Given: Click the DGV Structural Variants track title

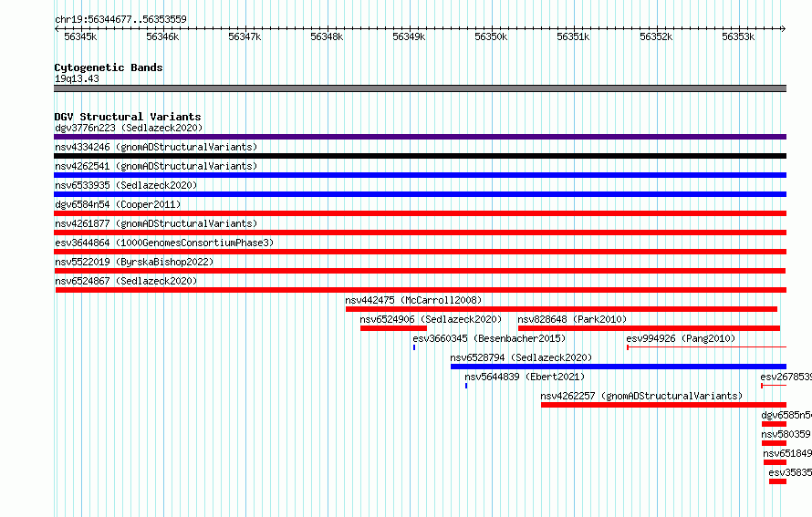Looking at the screenshot, I should (x=128, y=117).
